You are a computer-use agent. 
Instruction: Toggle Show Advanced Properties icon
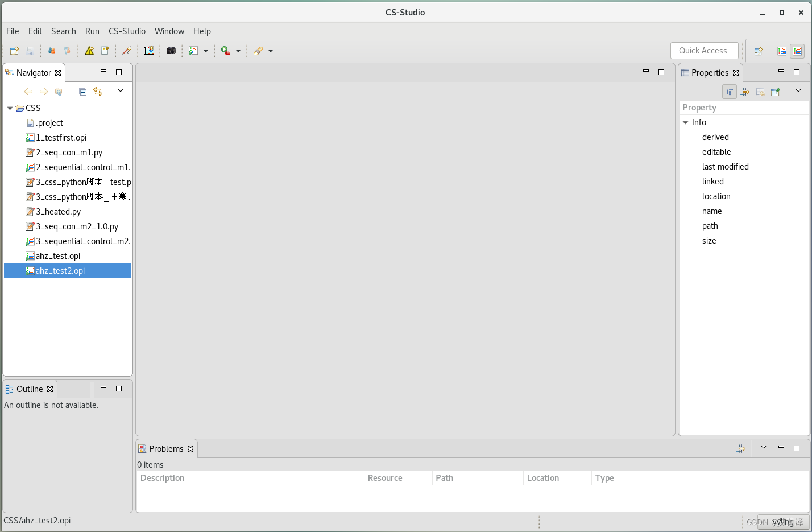pos(745,92)
